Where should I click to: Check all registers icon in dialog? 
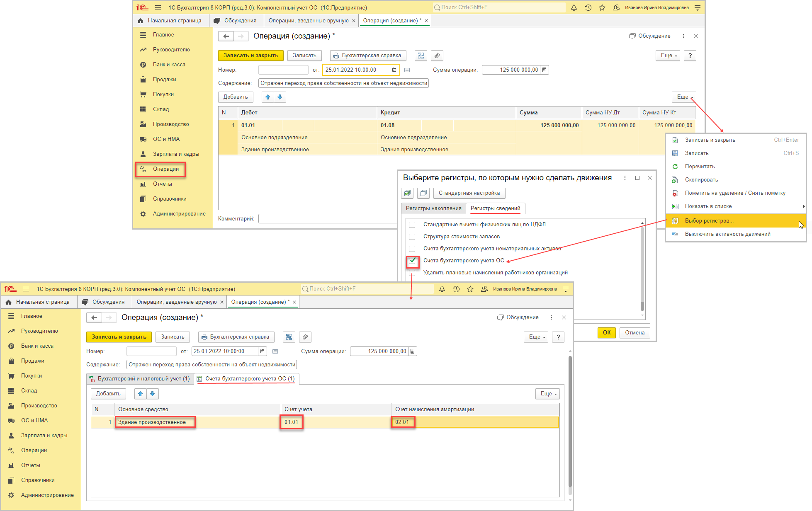[407, 193]
